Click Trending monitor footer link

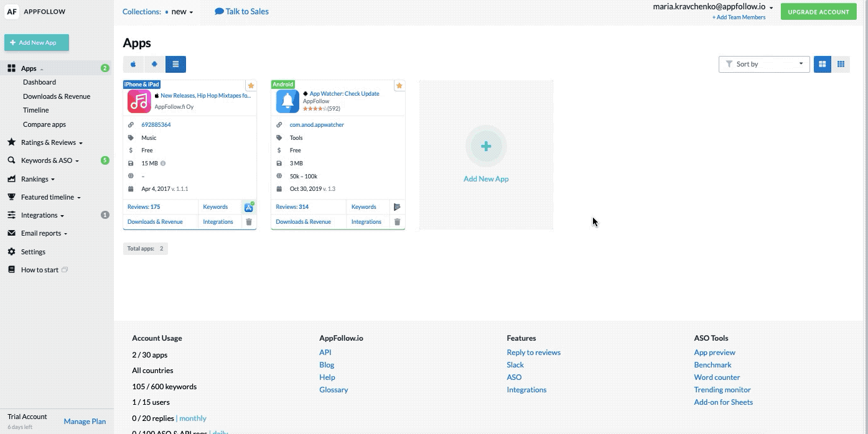[x=722, y=390]
